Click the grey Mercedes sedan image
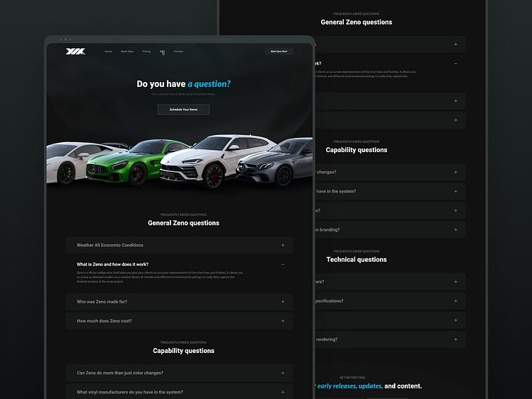The image size is (532, 399). tap(277, 163)
